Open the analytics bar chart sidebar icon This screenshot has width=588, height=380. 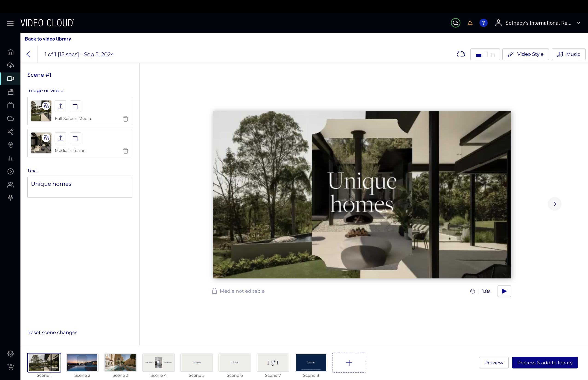click(10, 158)
